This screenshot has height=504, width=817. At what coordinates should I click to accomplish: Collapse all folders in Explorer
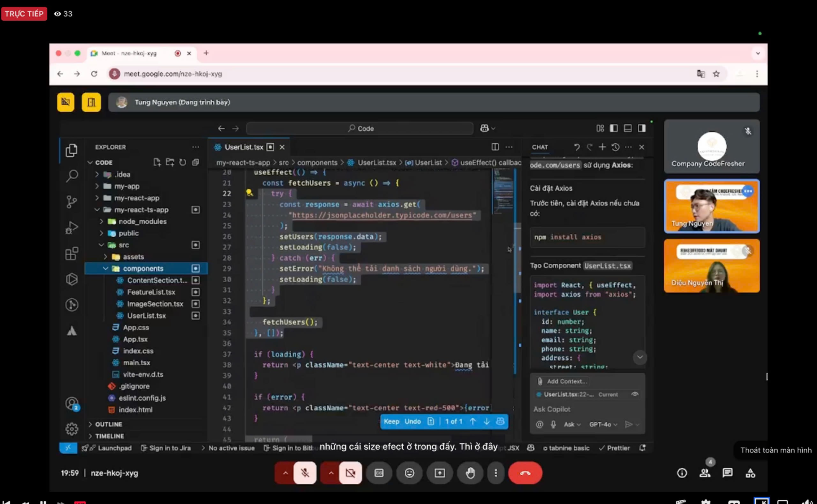point(195,162)
